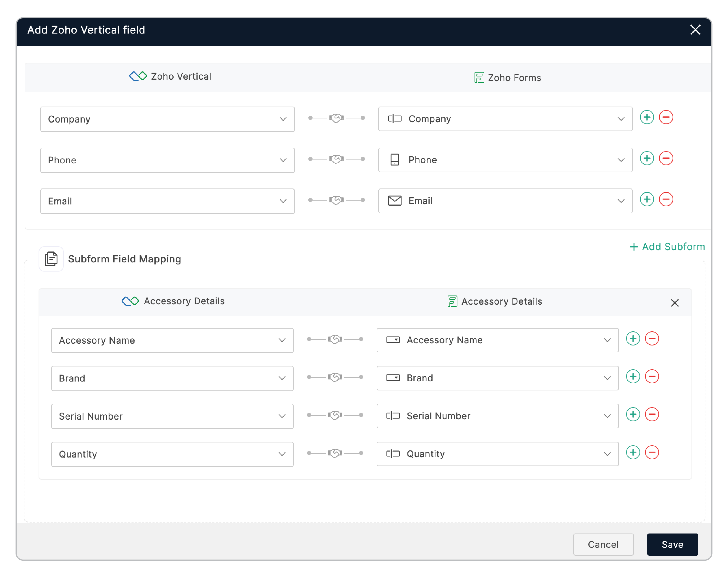Remove the Phone field mapping row
This screenshot has width=728, height=578.
pyautogui.click(x=666, y=158)
